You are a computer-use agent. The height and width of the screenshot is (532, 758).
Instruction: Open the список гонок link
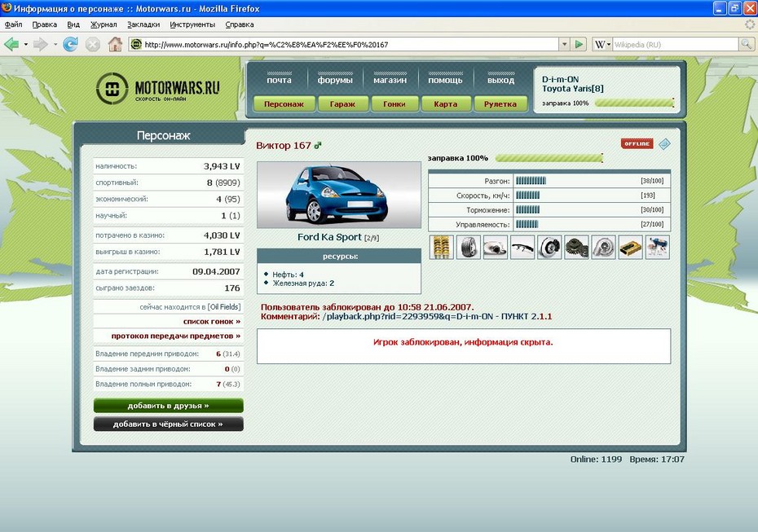[x=212, y=321]
